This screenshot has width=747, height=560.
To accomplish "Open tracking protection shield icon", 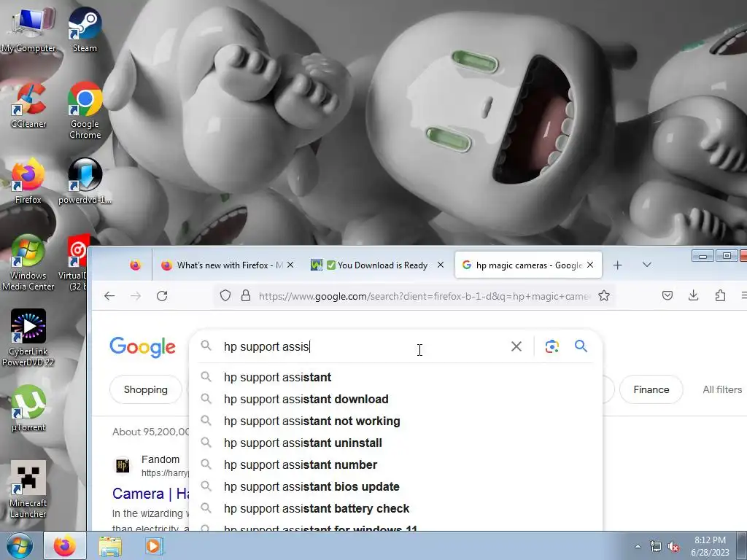I will (x=225, y=296).
